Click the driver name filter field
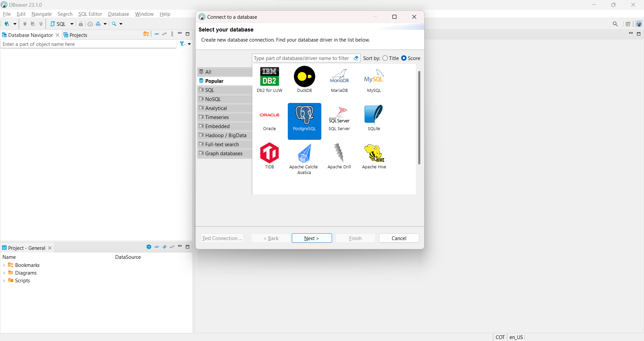Screen dimensions: 644x341 tap(302, 58)
